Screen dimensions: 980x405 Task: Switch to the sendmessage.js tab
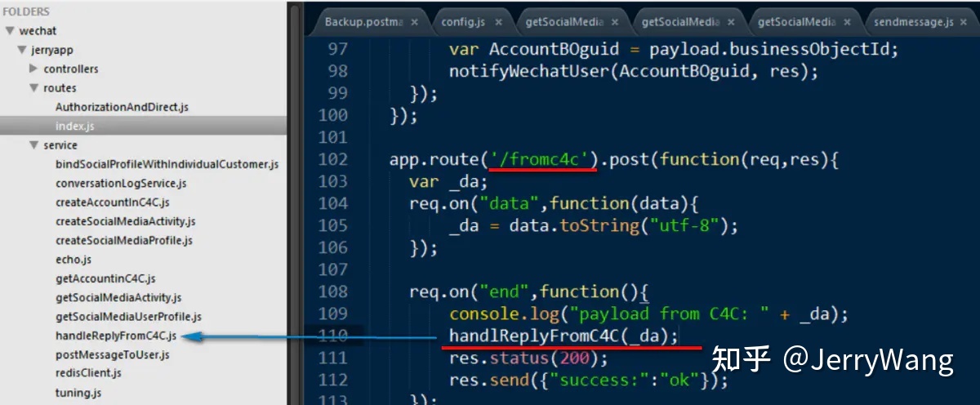(x=913, y=22)
